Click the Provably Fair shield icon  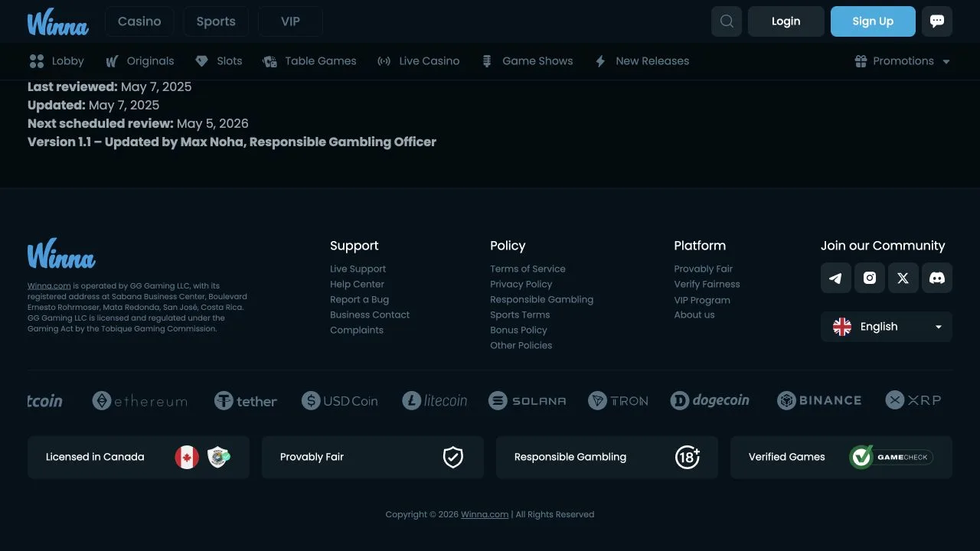(453, 457)
